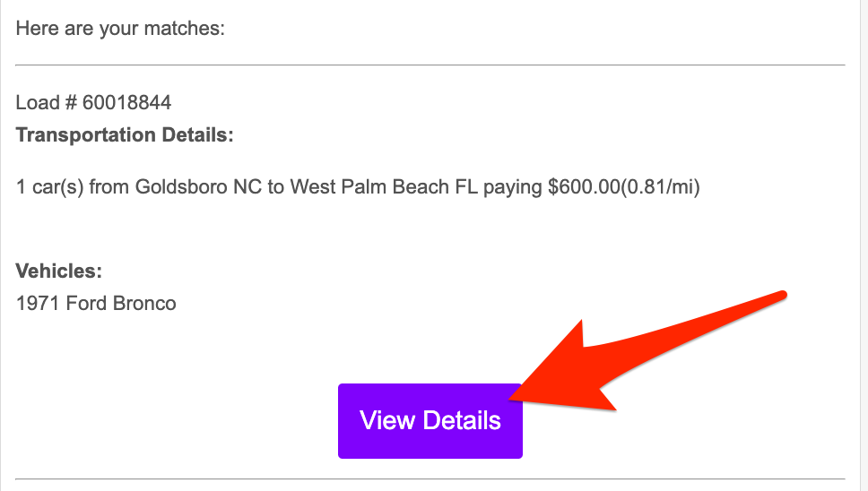Click the "Here are your matches:" text
The width and height of the screenshot is (868, 491).
point(120,29)
